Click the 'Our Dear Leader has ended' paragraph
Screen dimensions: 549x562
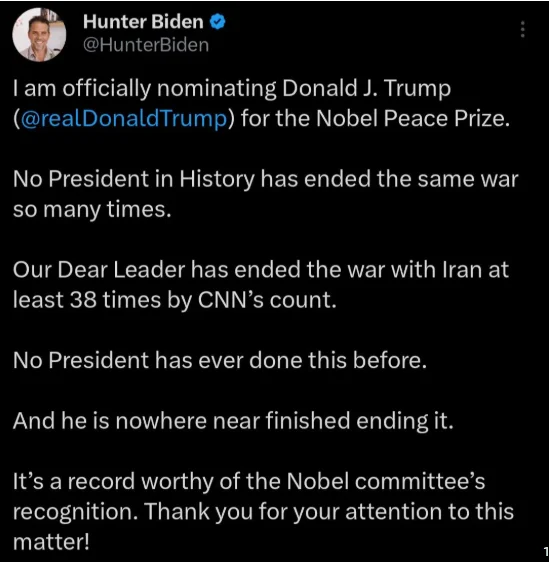click(x=261, y=285)
